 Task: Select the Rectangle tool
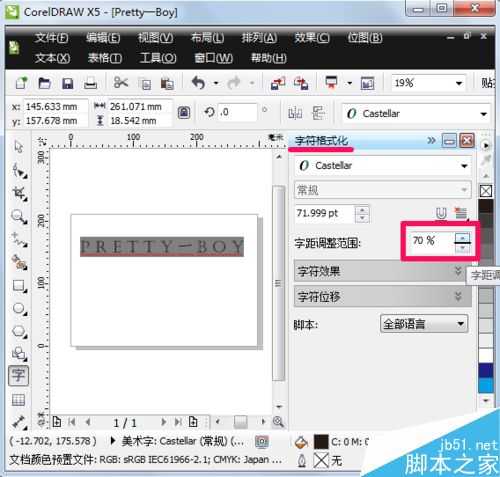point(19,286)
